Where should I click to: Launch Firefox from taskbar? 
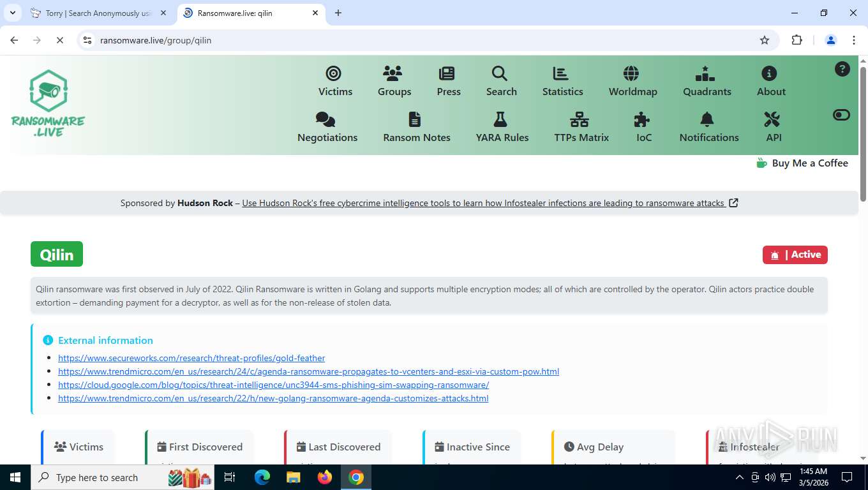[325, 477]
